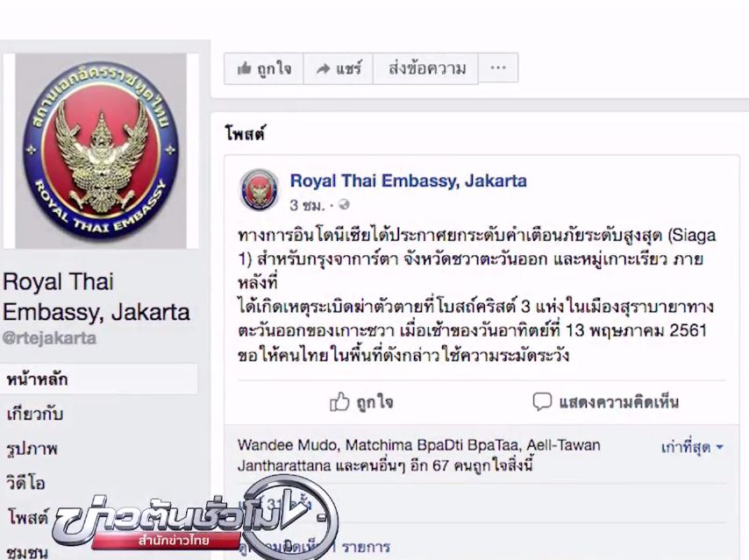Open Royal Thai Embassy, Jakarta post author link
Viewport: 749px width, 560px height.
point(409,181)
